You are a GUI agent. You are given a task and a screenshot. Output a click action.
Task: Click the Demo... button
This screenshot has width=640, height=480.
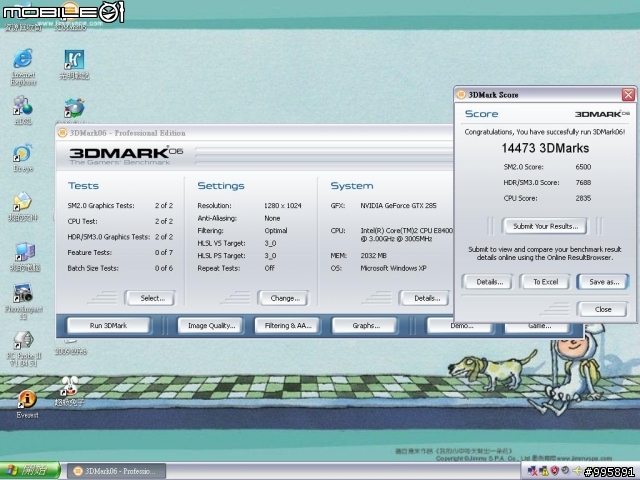pos(462,327)
